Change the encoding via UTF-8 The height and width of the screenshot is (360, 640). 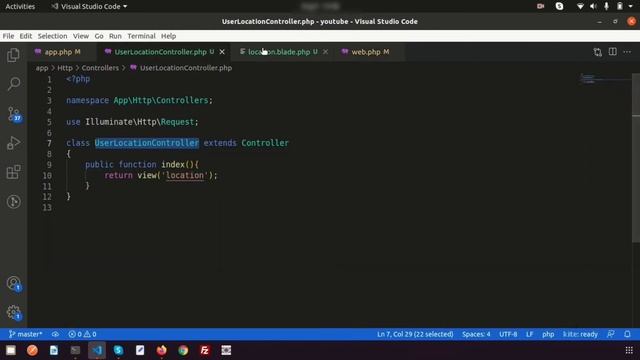click(508, 334)
